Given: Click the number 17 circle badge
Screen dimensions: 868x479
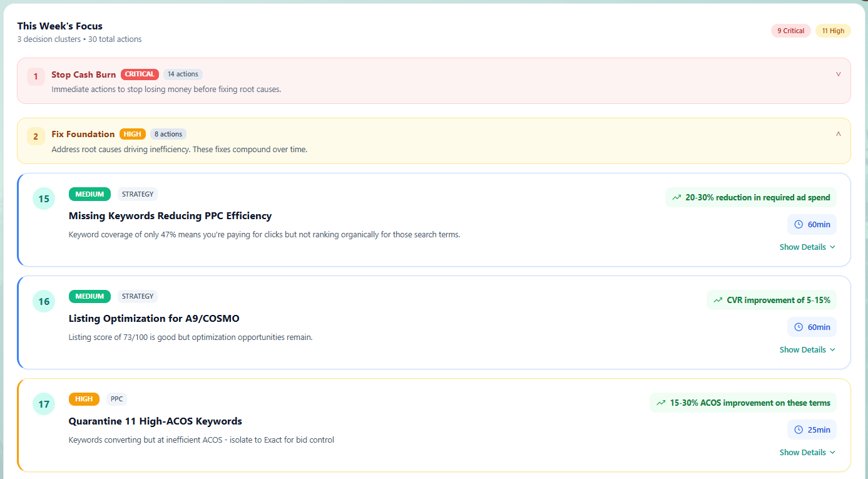Looking at the screenshot, I should pos(44,404).
